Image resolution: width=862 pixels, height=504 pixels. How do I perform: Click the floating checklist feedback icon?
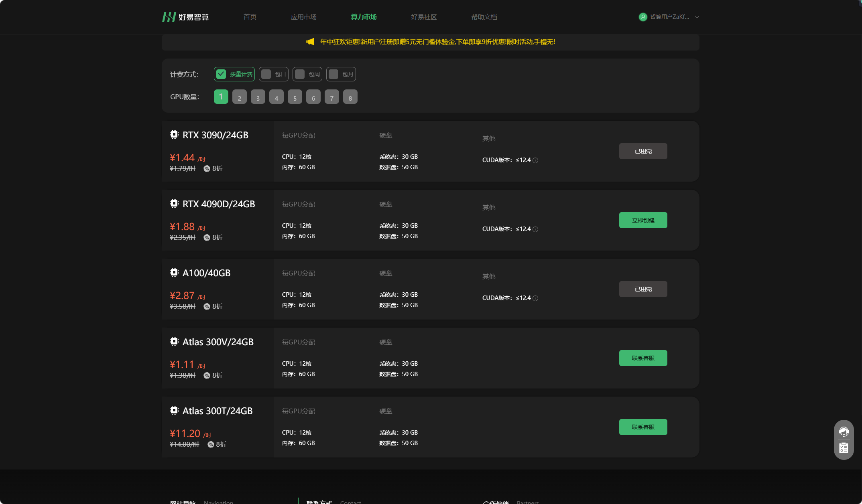[x=844, y=448]
